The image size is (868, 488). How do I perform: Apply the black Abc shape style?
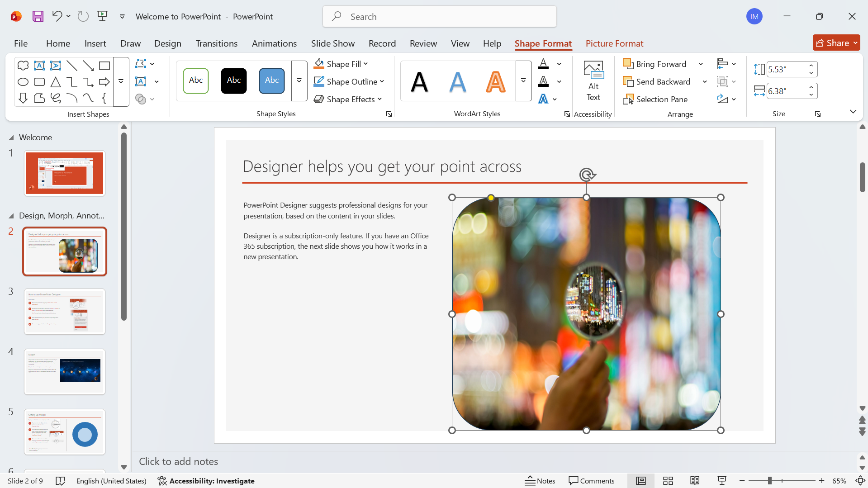coord(234,81)
